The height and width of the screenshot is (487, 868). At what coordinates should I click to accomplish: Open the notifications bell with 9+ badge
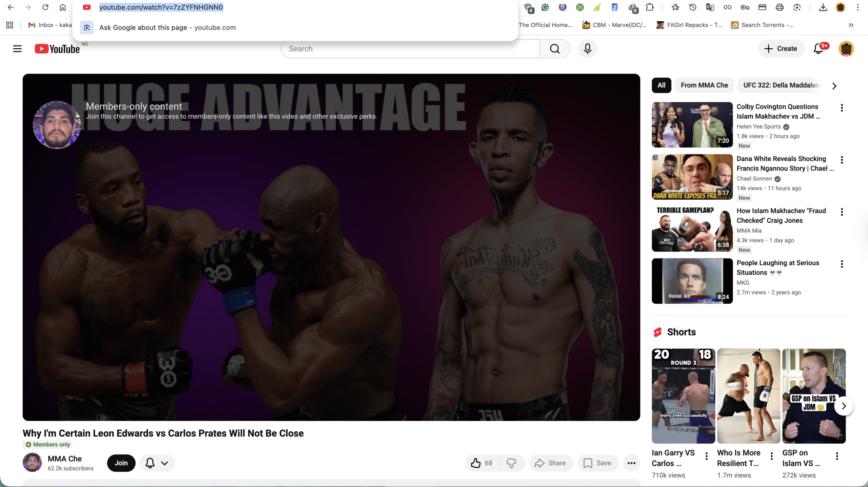click(x=819, y=49)
